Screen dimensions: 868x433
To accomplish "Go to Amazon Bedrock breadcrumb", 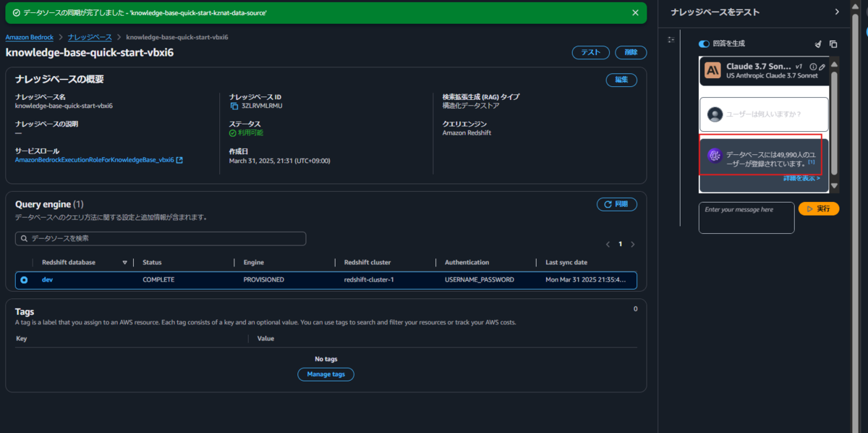I will 30,37.
